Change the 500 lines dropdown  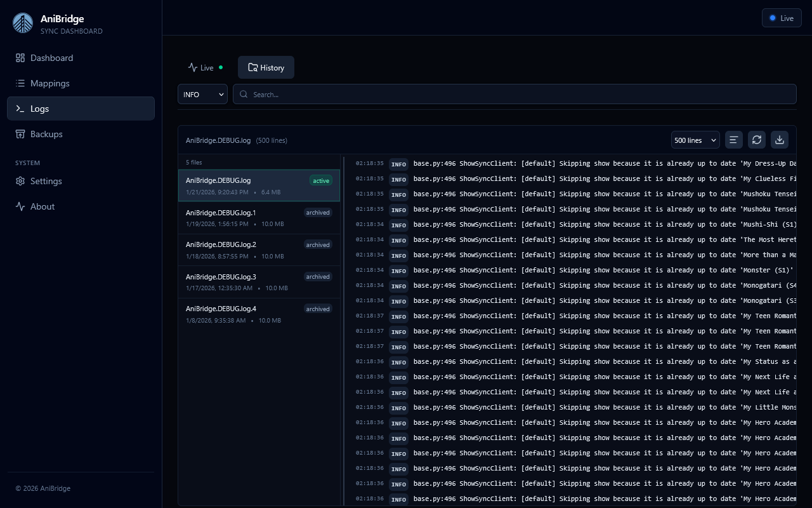coord(695,140)
